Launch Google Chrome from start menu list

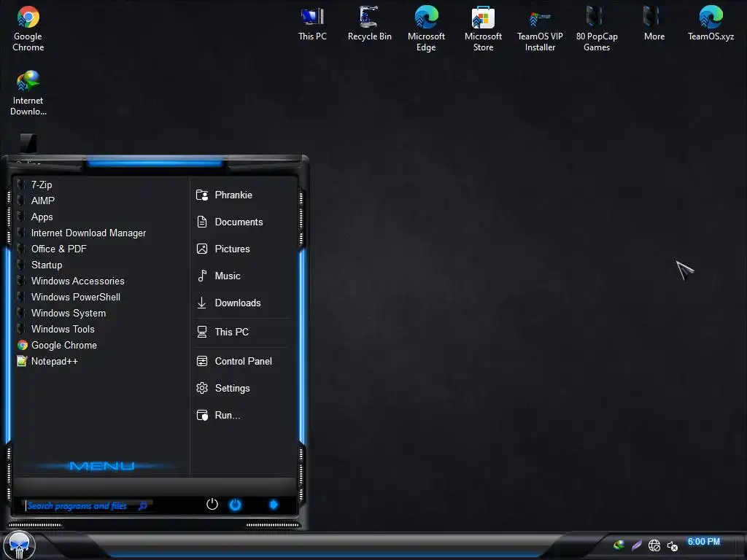(101, 345)
